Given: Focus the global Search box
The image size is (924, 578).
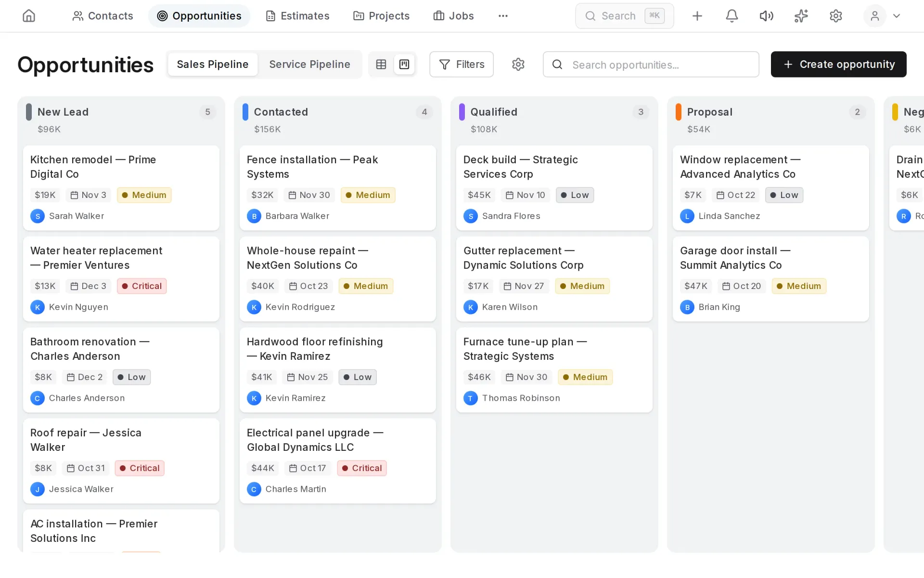Looking at the screenshot, I should [x=625, y=16].
